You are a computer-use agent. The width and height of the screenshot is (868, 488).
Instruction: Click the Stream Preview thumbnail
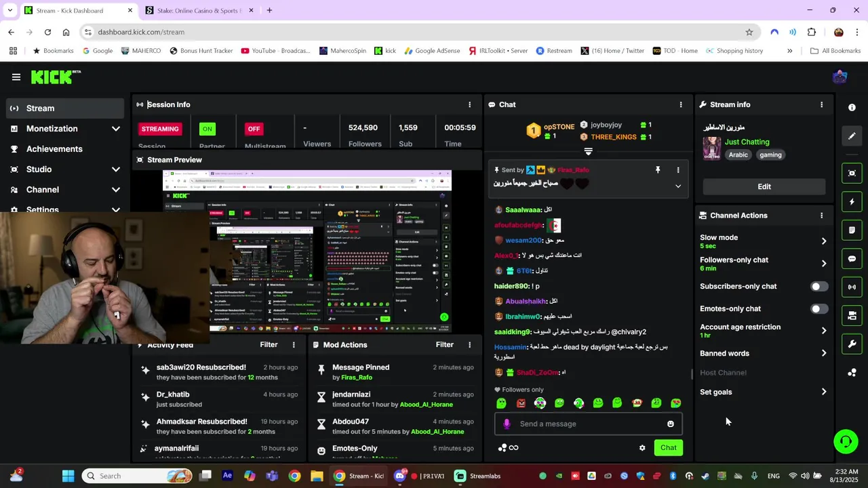click(x=307, y=251)
